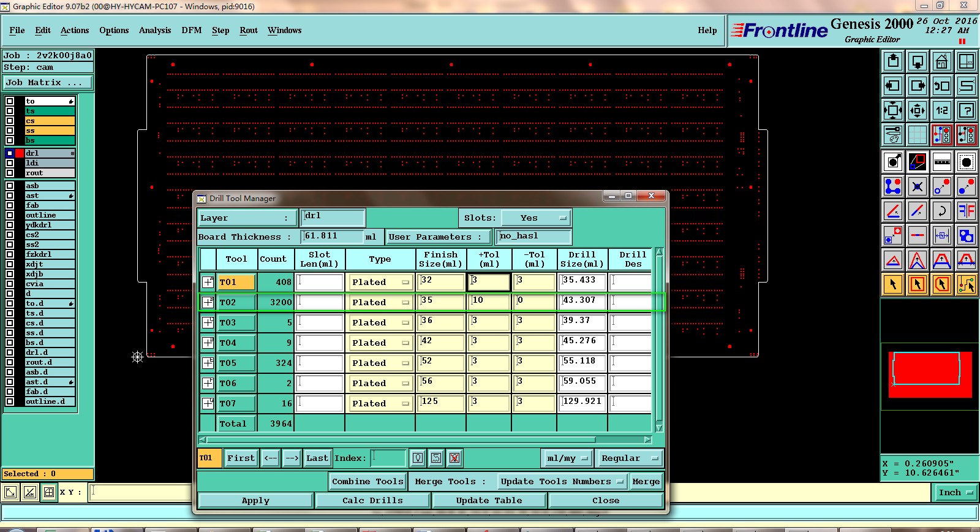The width and height of the screenshot is (980, 532).
Task: Click the red color swatch of drl layer
Action: [20, 153]
